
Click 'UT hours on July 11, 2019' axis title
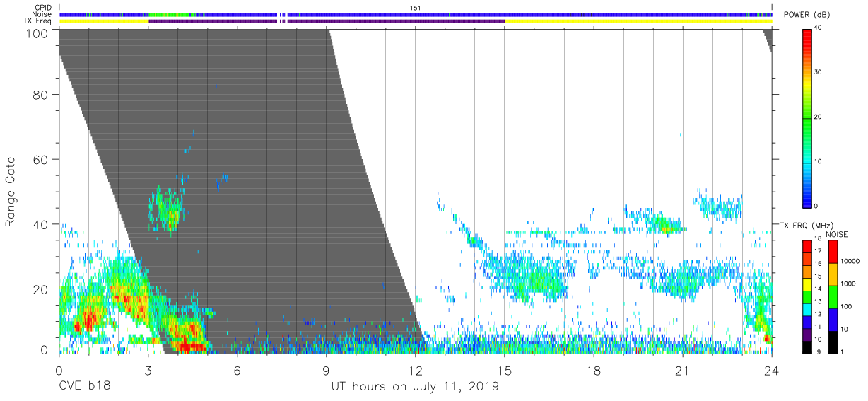[x=415, y=387]
